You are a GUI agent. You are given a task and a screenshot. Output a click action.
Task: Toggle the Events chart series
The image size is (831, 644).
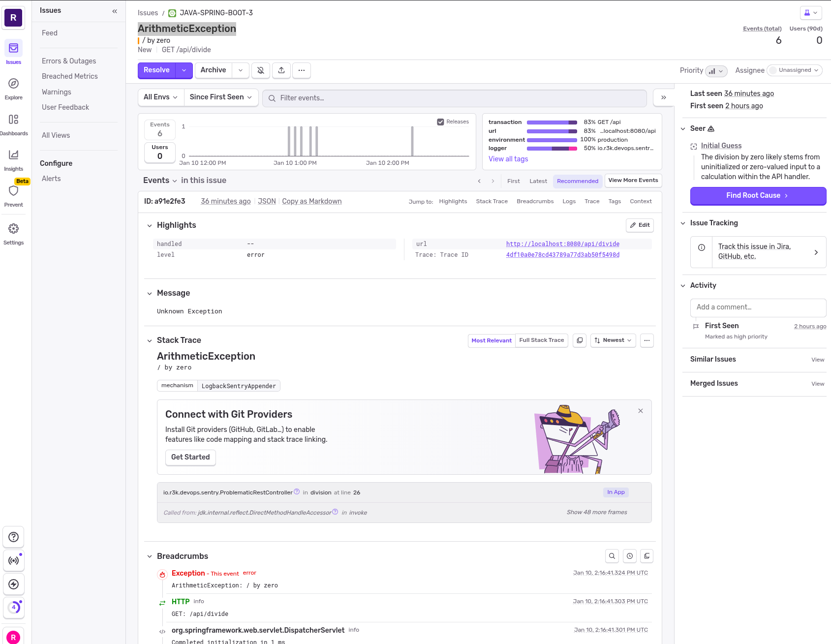click(160, 129)
